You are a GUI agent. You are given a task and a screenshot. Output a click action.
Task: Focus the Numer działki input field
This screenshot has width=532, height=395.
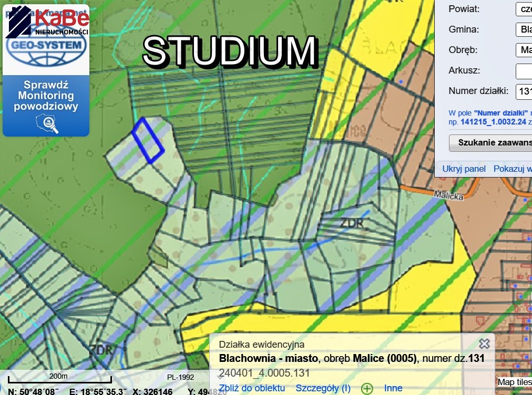pyautogui.click(x=524, y=91)
